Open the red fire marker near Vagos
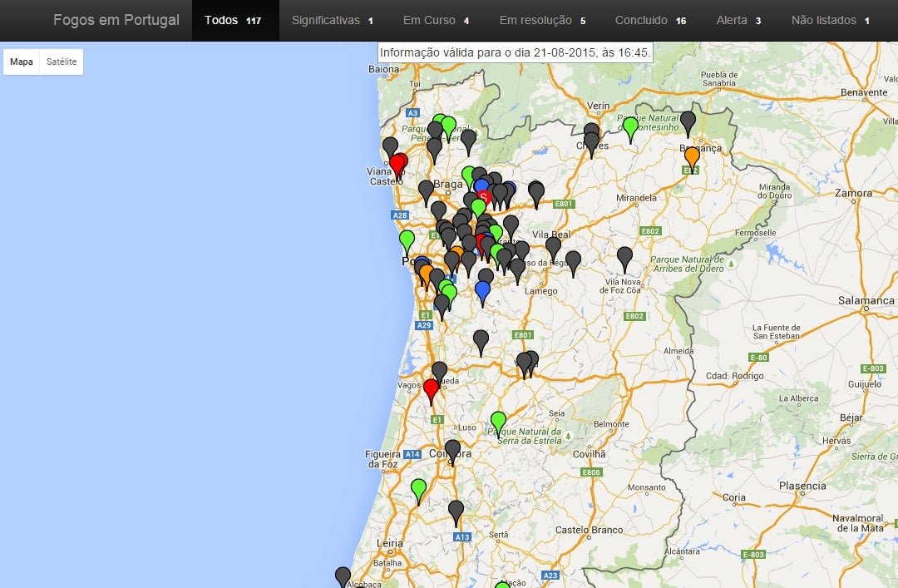 pos(431,388)
